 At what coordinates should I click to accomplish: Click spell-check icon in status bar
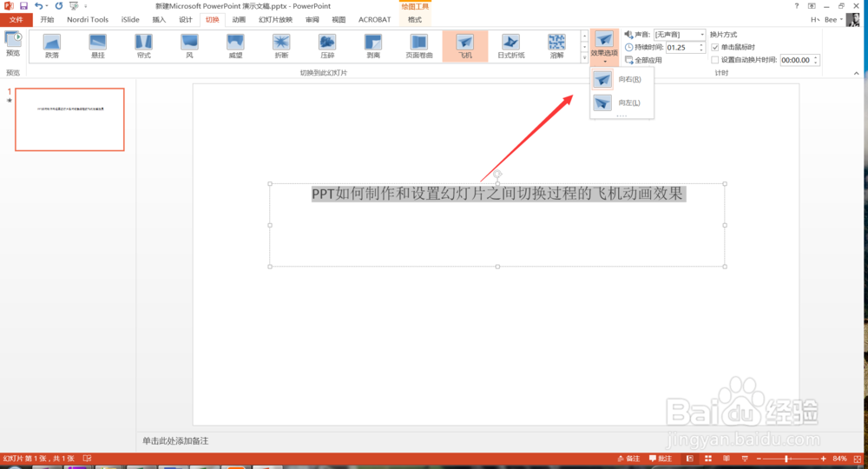click(87, 459)
